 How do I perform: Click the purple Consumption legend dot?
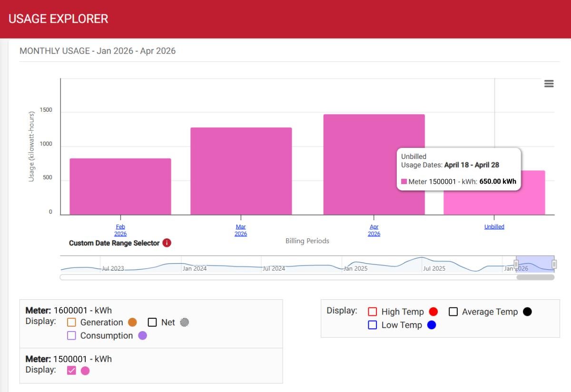click(142, 336)
